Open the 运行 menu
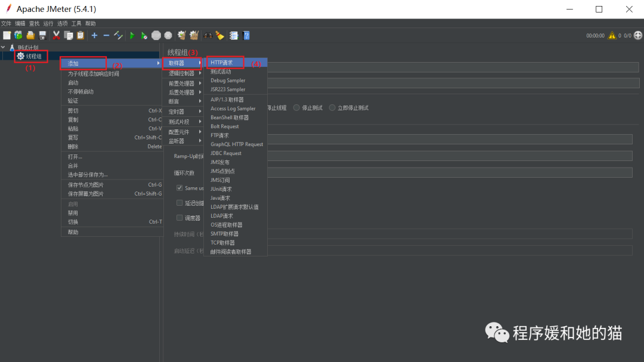The image size is (644, 362). pos(48,23)
